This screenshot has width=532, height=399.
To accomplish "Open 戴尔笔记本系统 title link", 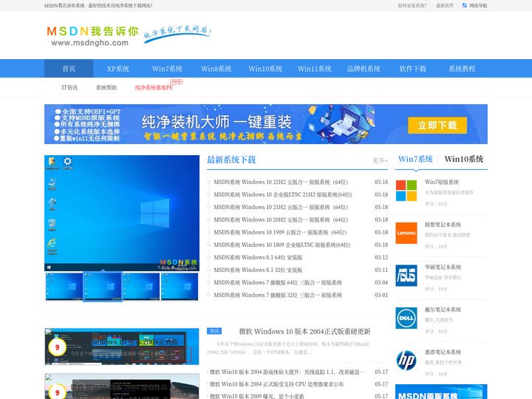I will (443, 310).
